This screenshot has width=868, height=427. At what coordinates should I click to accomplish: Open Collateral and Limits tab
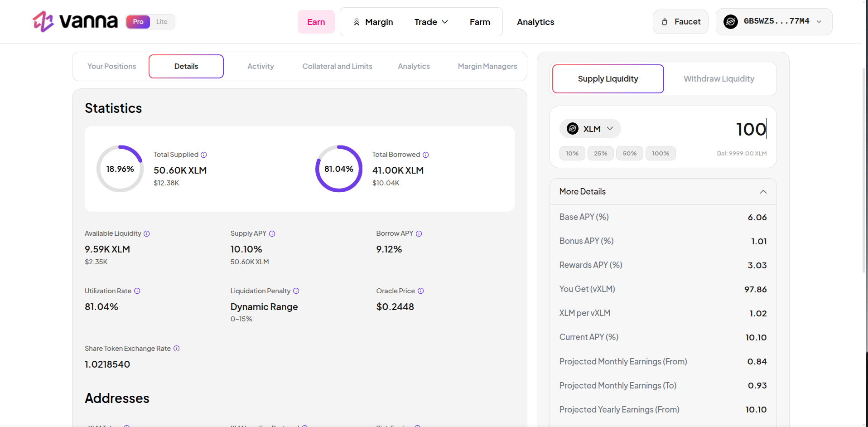point(338,66)
